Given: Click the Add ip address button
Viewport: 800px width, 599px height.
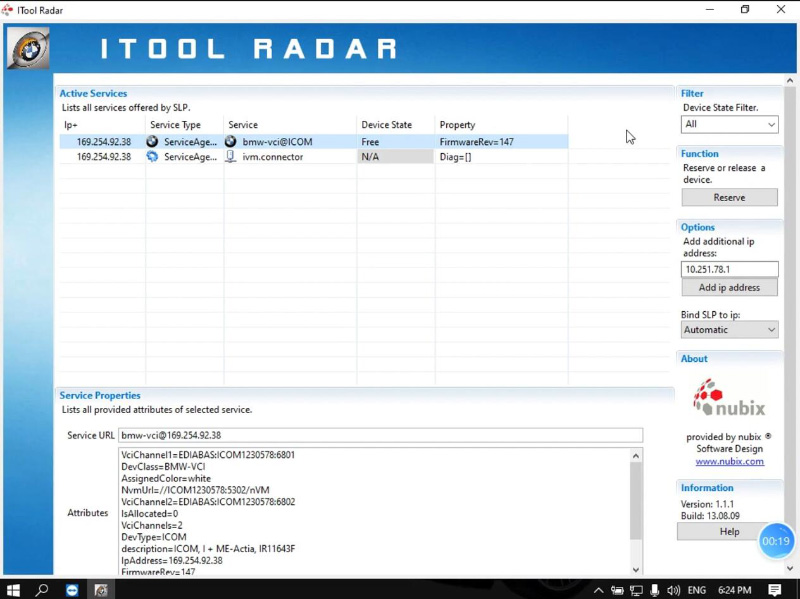Looking at the screenshot, I should (729, 287).
